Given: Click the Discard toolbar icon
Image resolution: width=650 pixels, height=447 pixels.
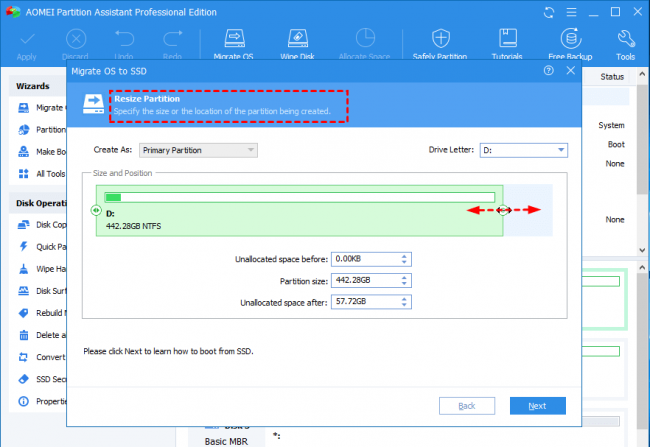Looking at the screenshot, I should pos(76,39).
